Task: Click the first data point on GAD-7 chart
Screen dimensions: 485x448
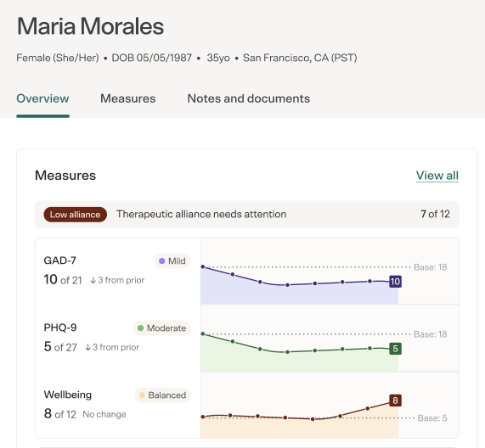Action: click(203, 266)
